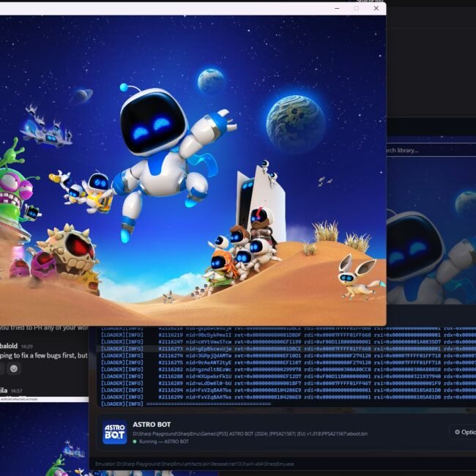Focus the search library field

(431, 150)
